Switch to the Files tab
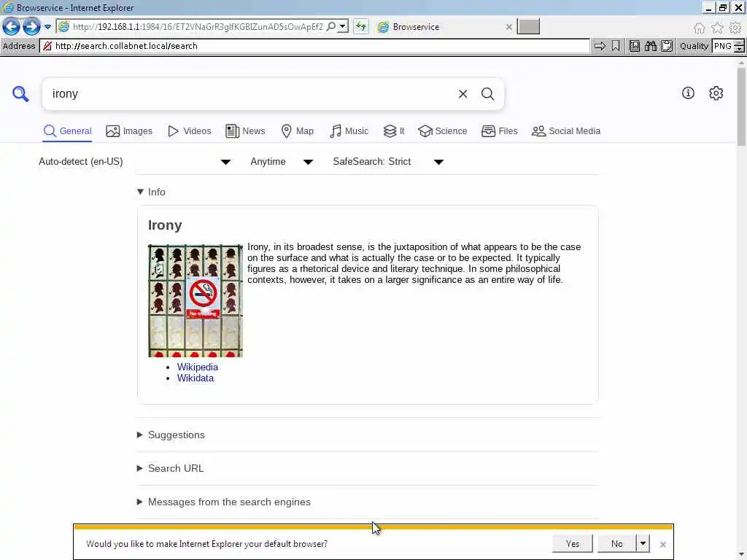 point(499,131)
